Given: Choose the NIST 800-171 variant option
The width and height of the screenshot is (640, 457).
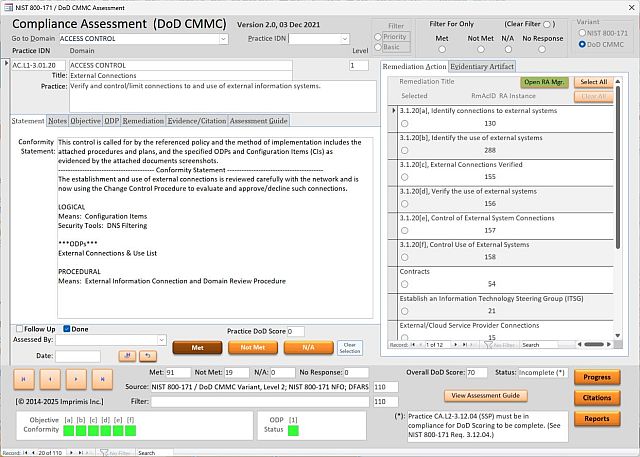Looking at the screenshot, I should [582, 33].
